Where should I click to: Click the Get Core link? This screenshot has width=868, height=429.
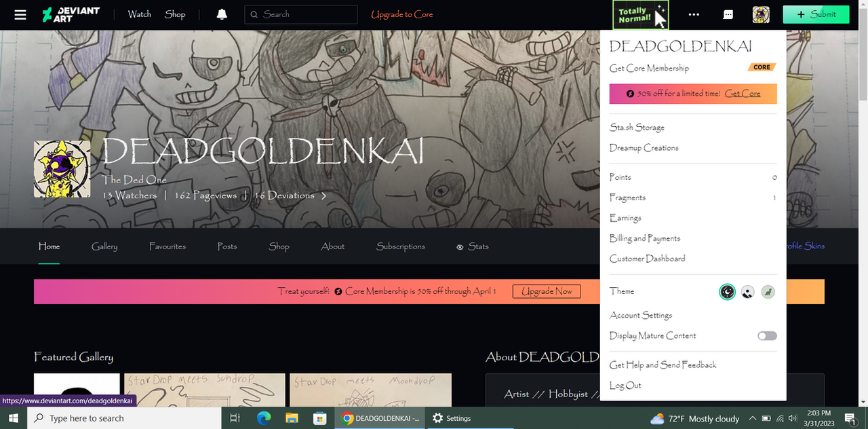[x=743, y=94]
